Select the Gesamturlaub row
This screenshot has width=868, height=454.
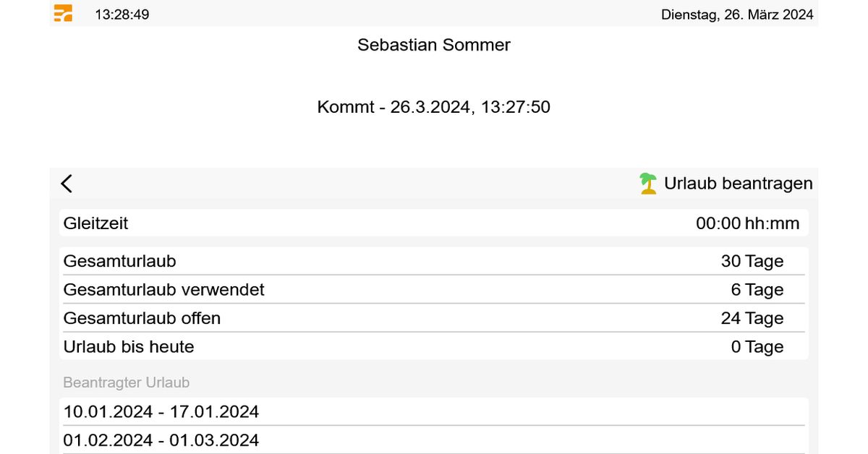point(434,261)
